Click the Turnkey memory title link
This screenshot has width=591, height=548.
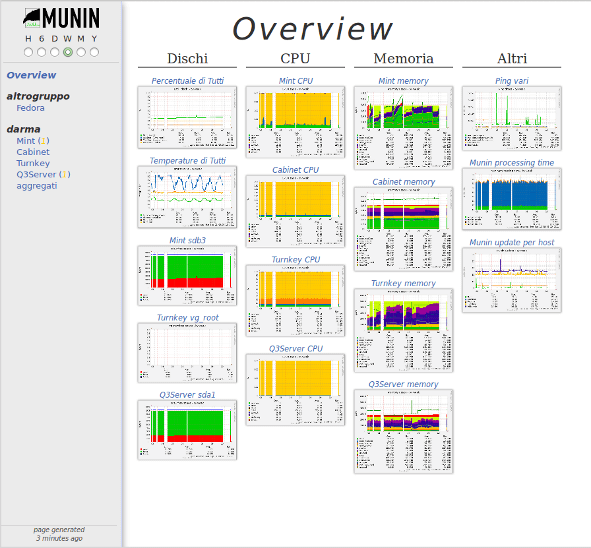coord(403,283)
